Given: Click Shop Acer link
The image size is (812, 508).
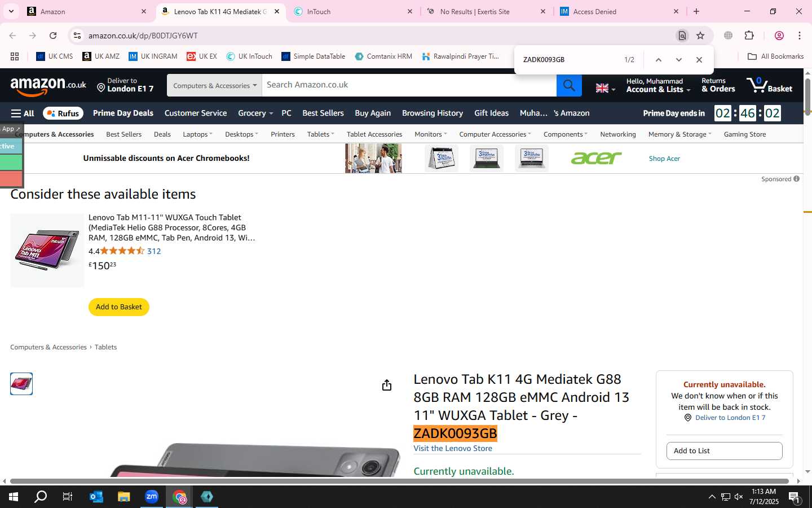Looking at the screenshot, I should [x=664, y=159].
